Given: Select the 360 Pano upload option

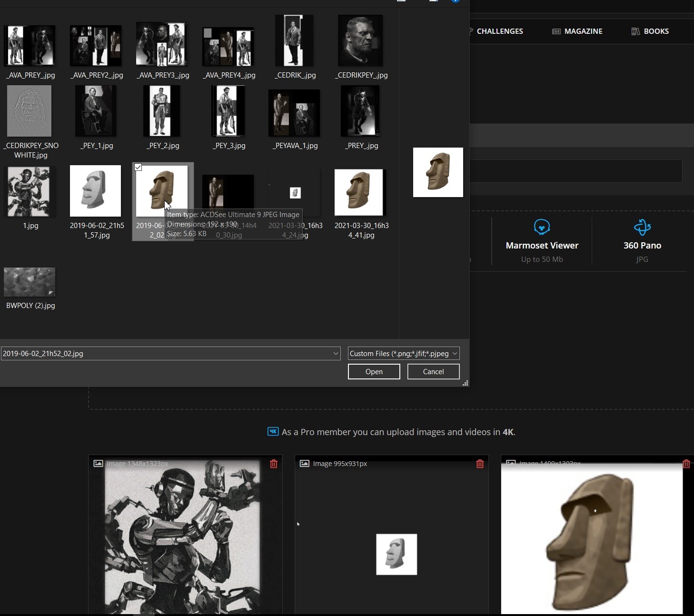Looking at the screenshot, I should 643,241.
